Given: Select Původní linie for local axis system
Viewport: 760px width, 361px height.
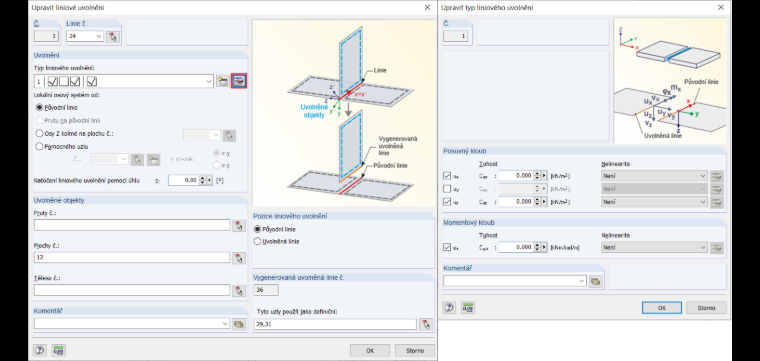Looking at the screenshot, I should click(40, 108).
